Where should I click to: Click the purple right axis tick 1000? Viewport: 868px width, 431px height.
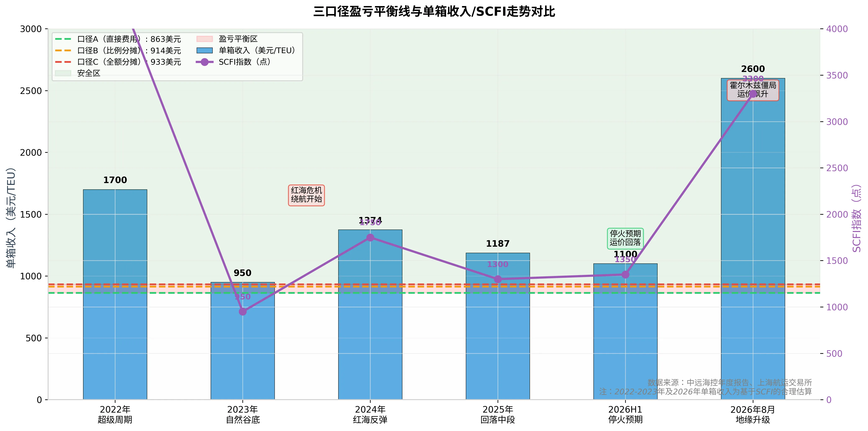tap(837, 307)
